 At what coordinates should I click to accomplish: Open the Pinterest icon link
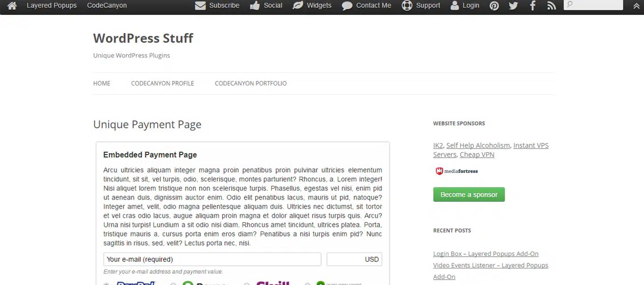(494, 6)
